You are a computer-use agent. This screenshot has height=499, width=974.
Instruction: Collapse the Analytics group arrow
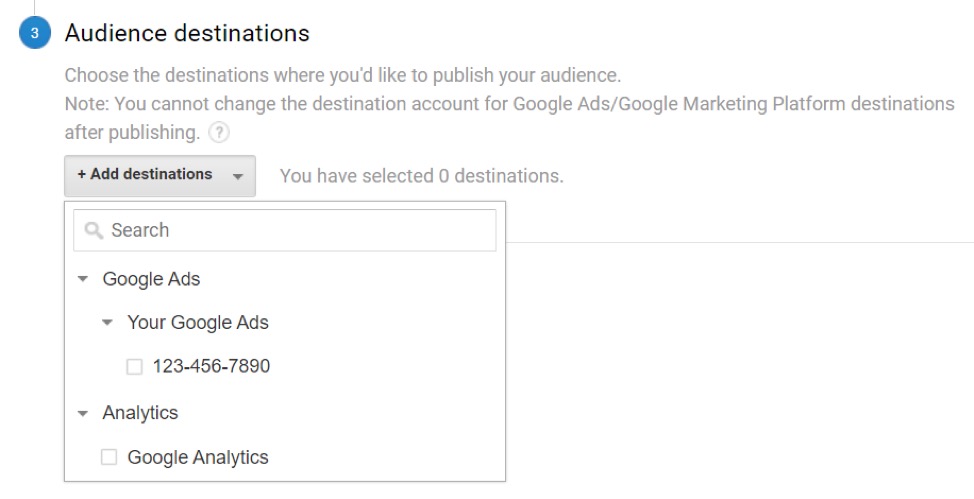coord(83,413)
